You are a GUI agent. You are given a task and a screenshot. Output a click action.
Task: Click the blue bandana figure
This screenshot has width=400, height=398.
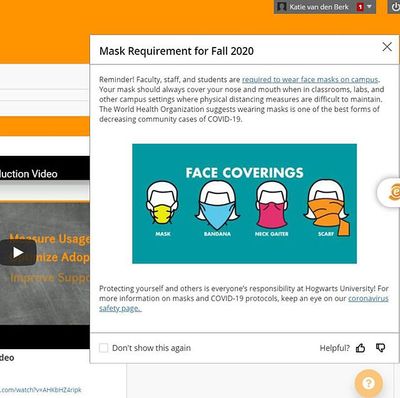217,208
